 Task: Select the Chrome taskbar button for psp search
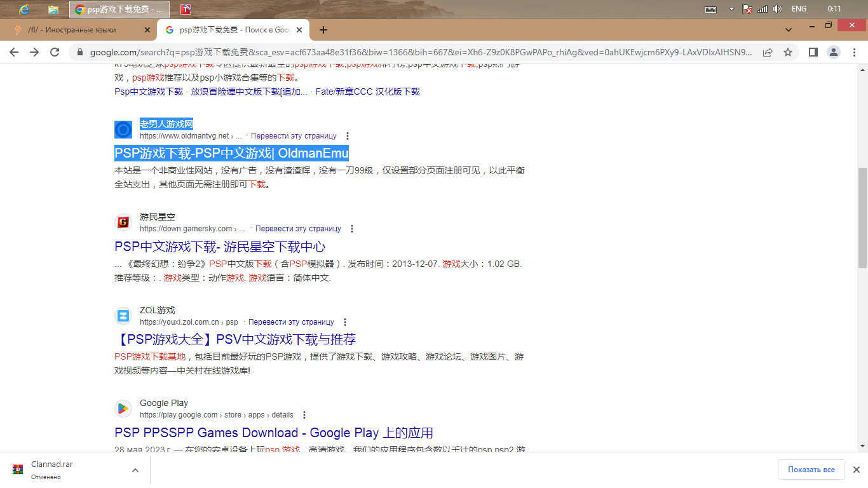119,9
